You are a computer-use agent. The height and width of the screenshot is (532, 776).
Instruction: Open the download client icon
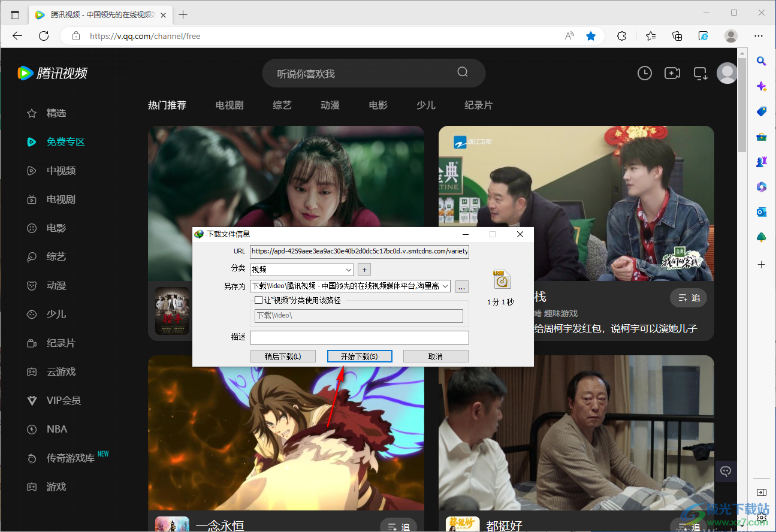(700, 73)
